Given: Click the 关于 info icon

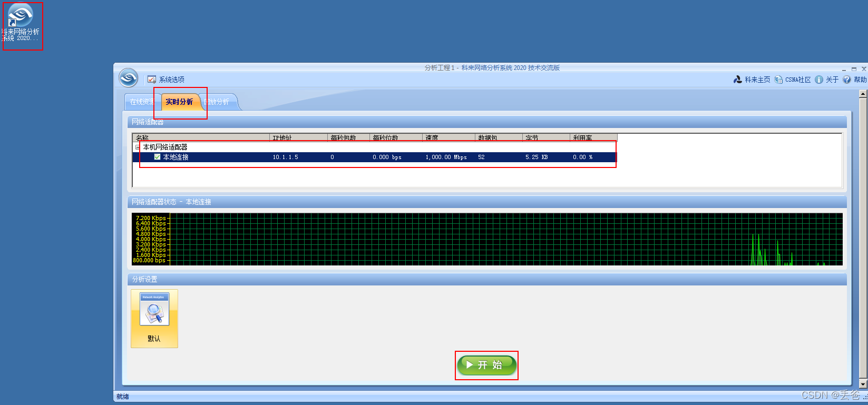Looking at the screenshot, I should tap(819, 80).
